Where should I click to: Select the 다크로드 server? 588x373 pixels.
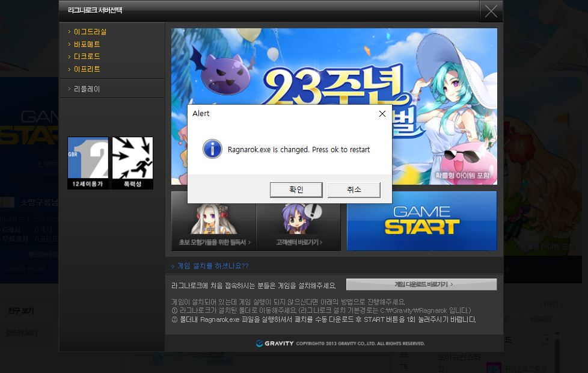coord(87,57)
